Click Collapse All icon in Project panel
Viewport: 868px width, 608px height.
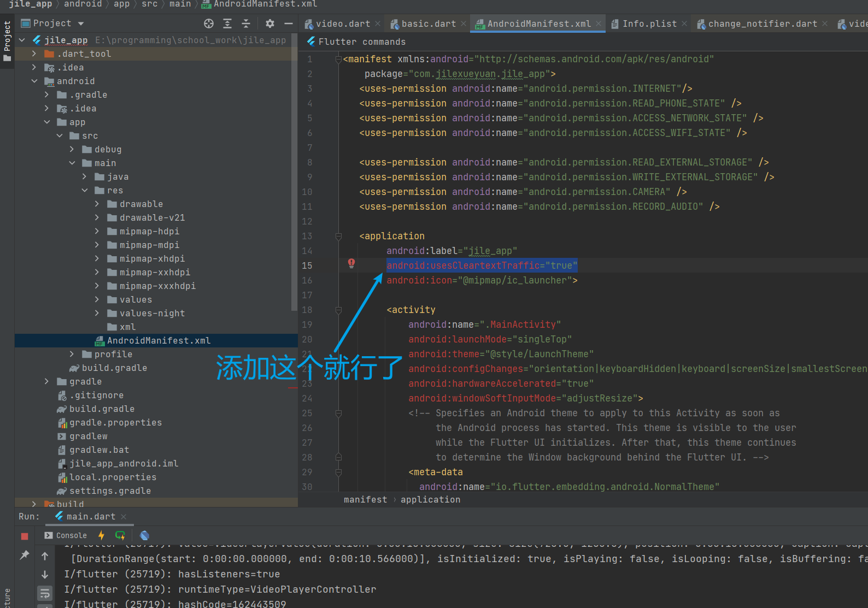pyautogui.click(x=246, y=23)
